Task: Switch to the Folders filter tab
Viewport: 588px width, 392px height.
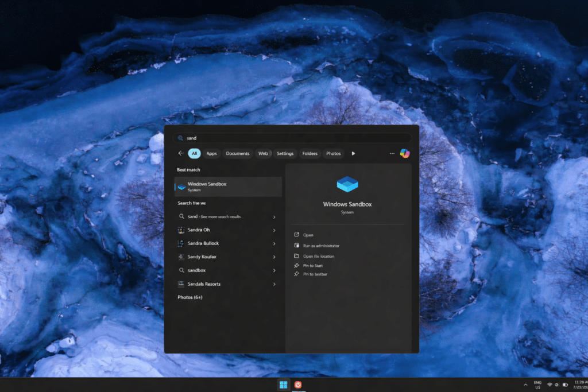Action: pos(310,153)
